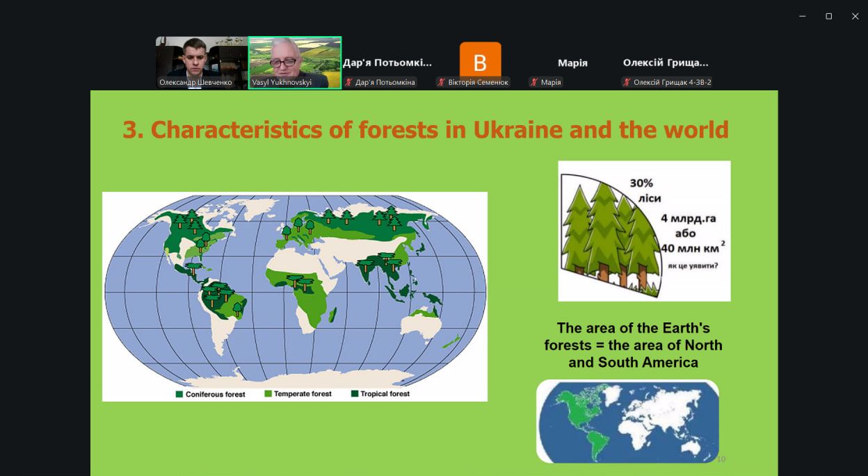Click muted mic icon for Вікторія Семенюк
Screen dimensions: 868x476
point(441,82)
